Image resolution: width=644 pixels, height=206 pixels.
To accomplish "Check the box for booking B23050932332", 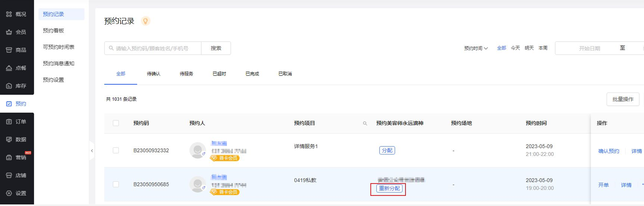I will [x=116, y=150].
